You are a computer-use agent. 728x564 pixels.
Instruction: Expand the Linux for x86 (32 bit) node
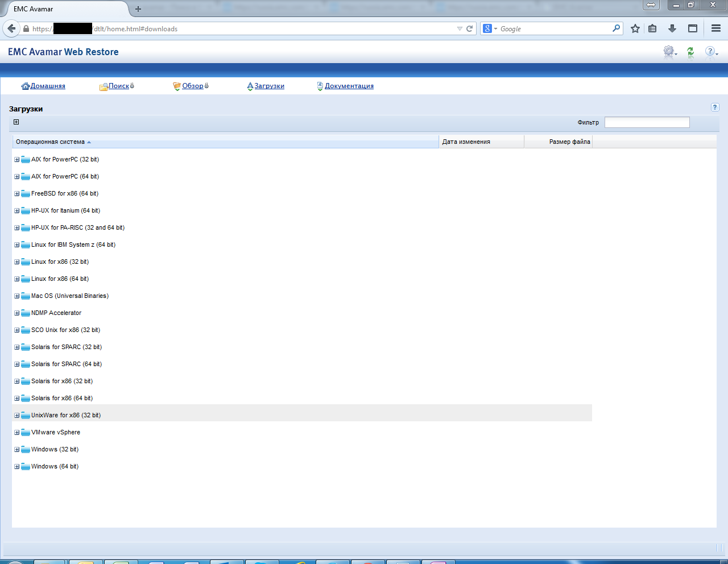pyautogui.click(x=17, y=262)
